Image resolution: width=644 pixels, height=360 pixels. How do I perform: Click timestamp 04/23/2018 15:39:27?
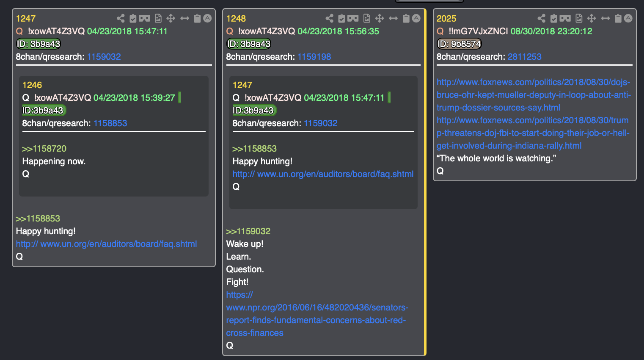tap(134, 98)
